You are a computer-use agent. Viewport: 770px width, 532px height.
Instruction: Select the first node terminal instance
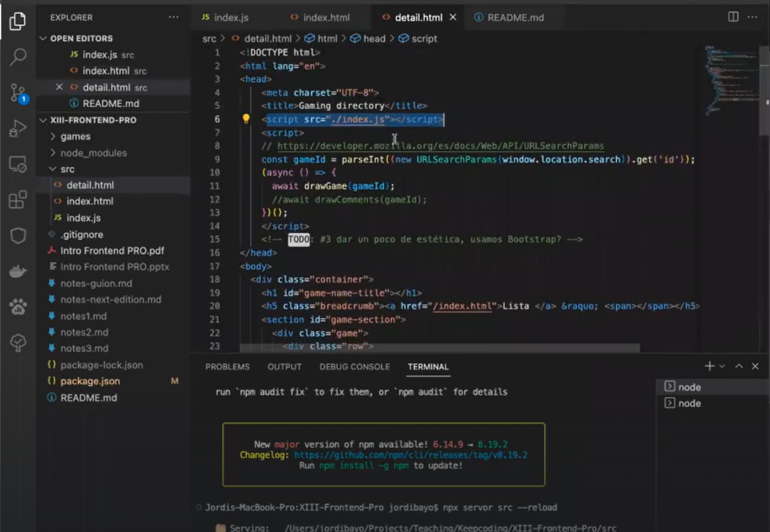coord(713,387)
